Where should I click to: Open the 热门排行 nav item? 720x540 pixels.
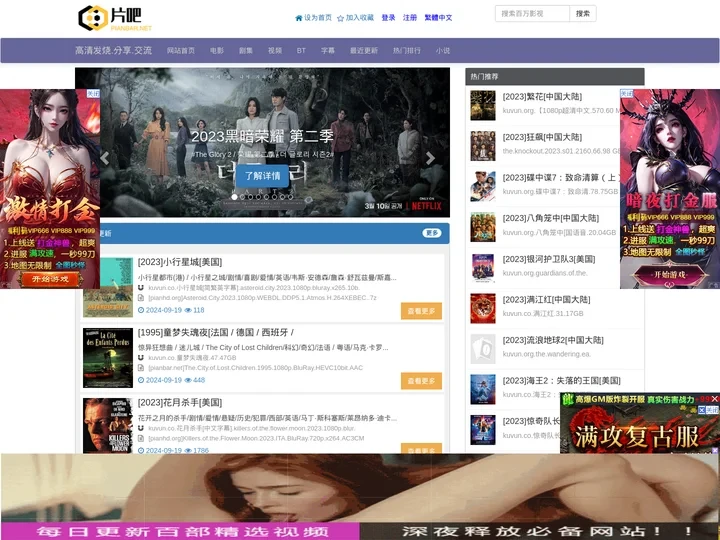(406, 51)
